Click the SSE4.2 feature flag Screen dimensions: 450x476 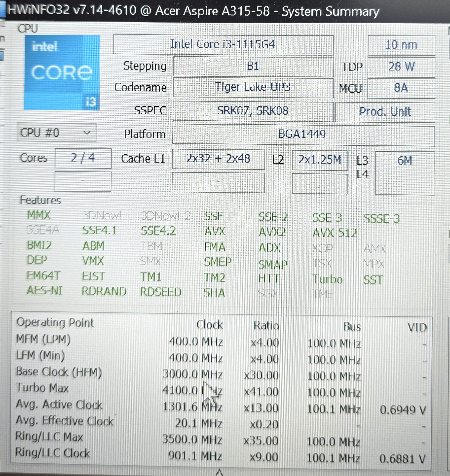(x=158, y=231)
